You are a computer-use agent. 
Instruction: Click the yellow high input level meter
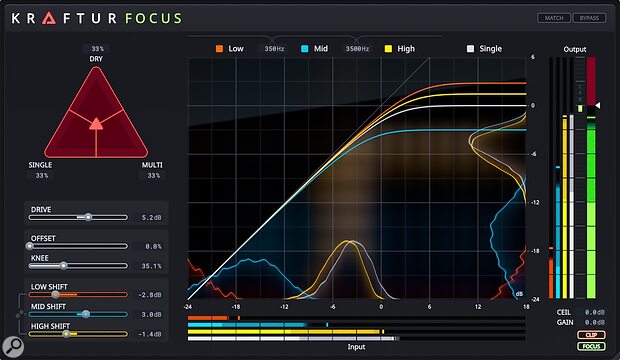(x=357, y=332)
